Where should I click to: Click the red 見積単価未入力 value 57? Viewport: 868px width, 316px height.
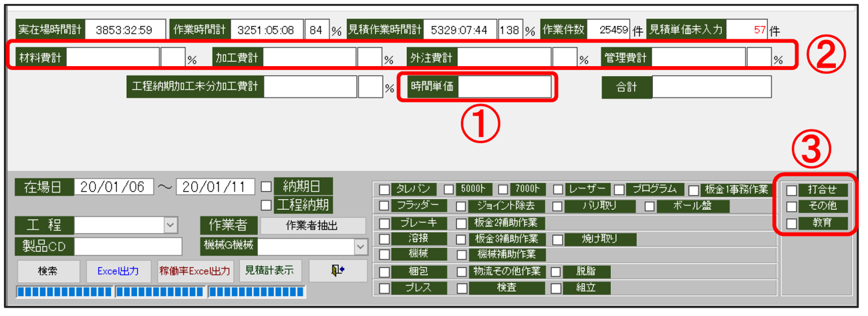[746, 30]
